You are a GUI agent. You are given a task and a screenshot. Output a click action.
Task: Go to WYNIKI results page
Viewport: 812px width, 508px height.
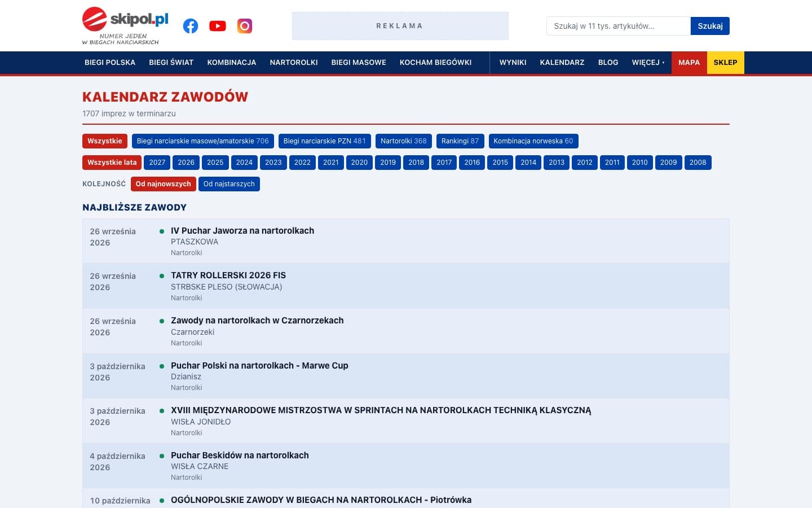pos(513,63)
